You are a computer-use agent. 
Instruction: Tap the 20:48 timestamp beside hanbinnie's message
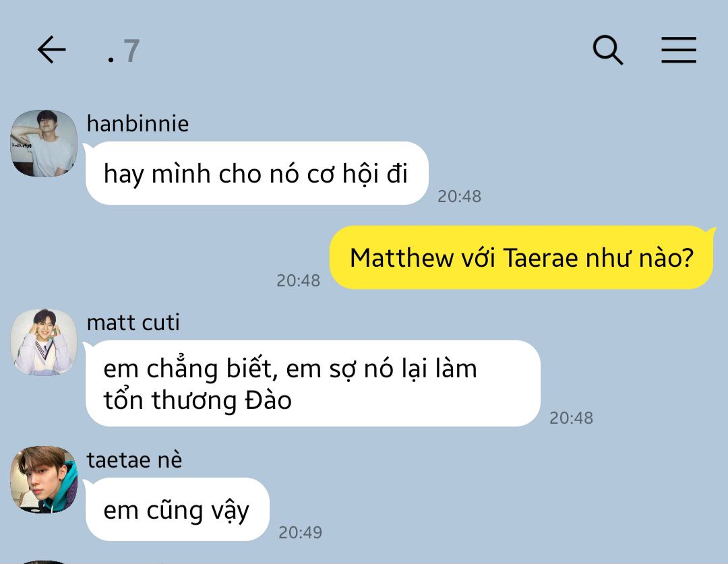[x=459, y=196]
